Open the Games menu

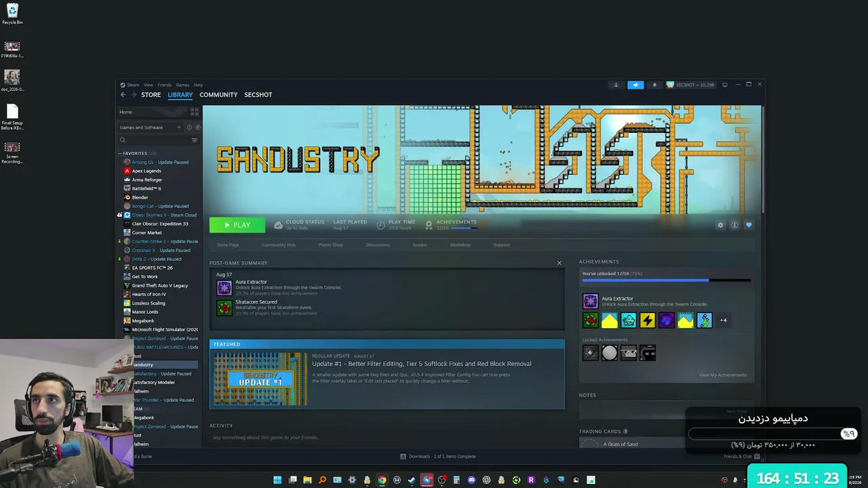pos(182,85)
